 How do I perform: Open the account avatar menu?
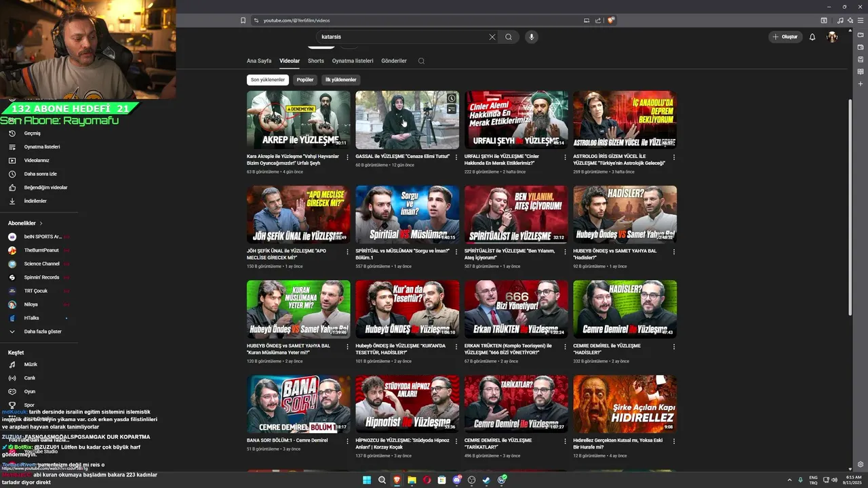[x=832, y=37]
